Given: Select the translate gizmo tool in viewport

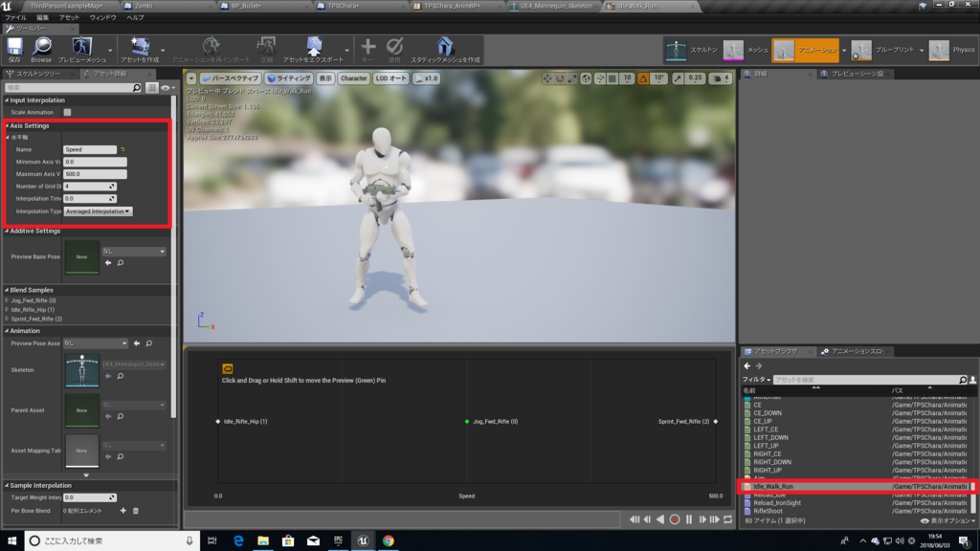Looking at the screenshot, I should tap(547, 78).
